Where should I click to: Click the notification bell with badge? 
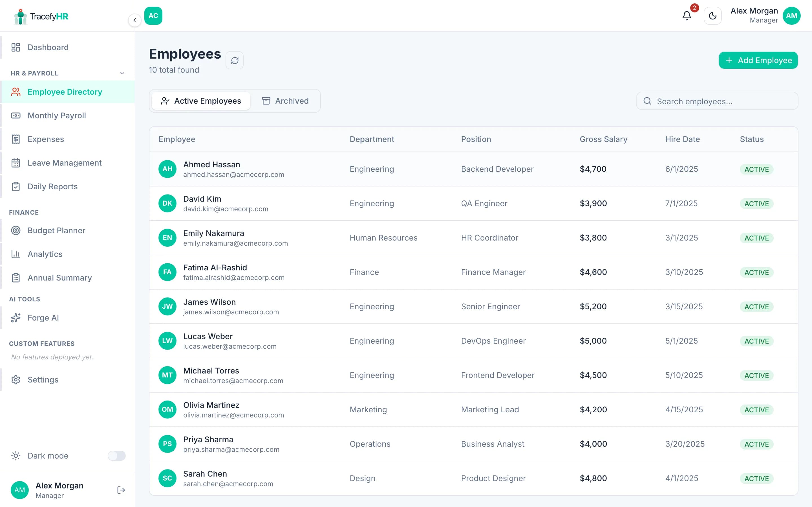click(x=687, y=16)
